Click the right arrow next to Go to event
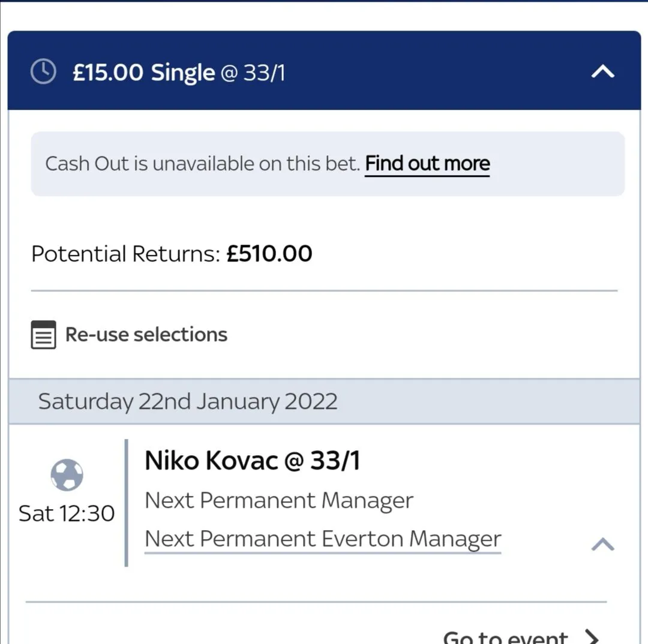Screen dimensions: 648x644 (591, 636)
